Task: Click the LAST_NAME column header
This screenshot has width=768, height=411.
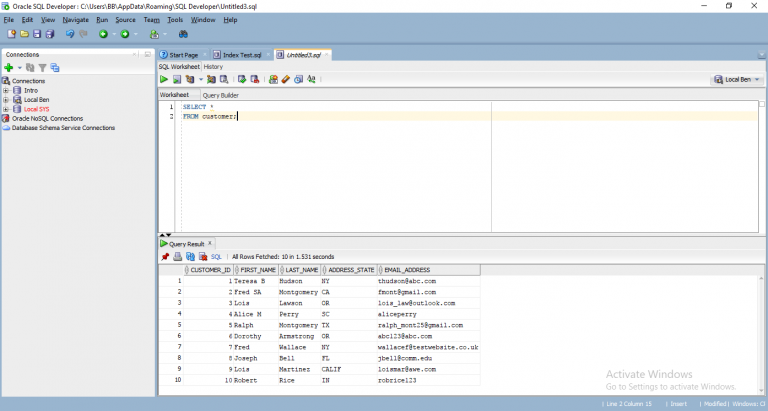Action: pos(299,270)
